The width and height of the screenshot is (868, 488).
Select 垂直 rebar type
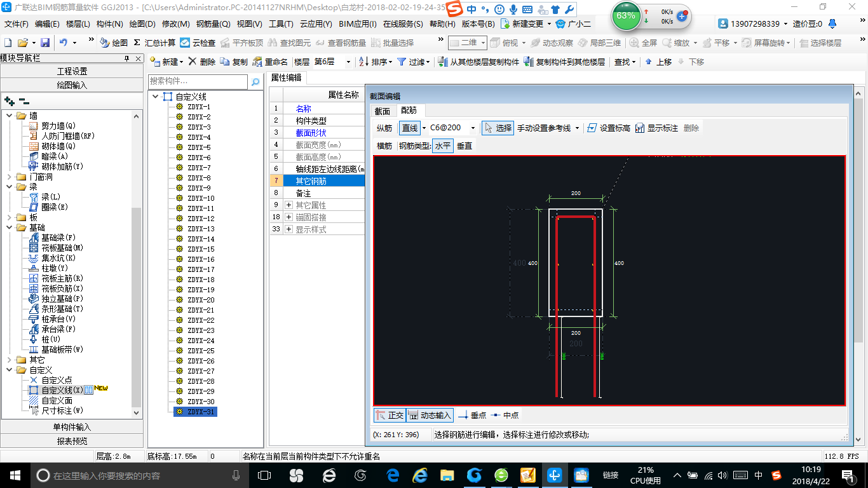click(465, 146)
